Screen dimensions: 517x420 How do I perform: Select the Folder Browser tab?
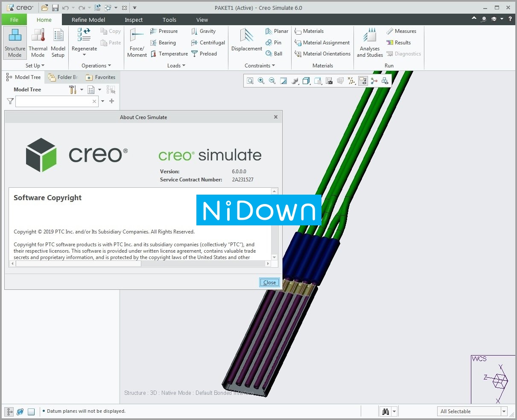63,77
